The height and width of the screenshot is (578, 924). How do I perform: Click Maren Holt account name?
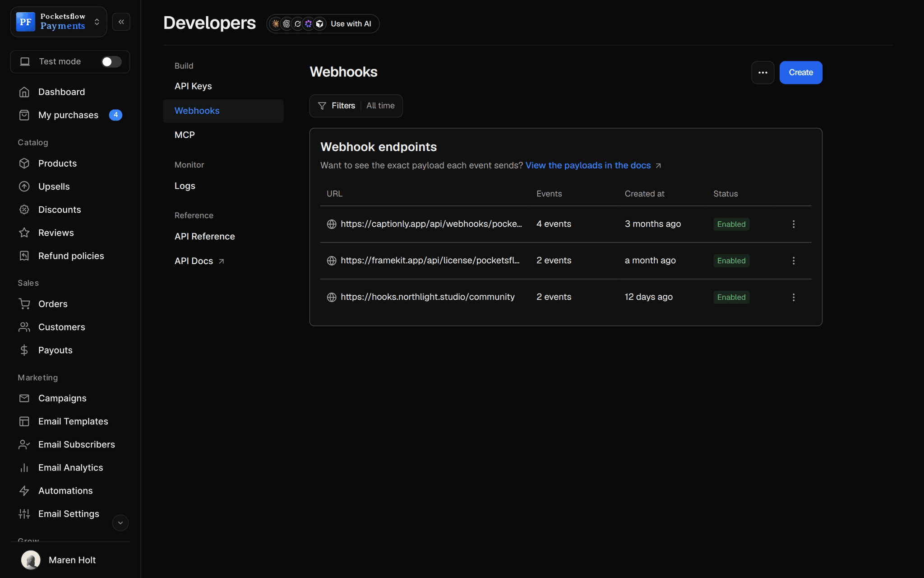[x=72, y=560]
